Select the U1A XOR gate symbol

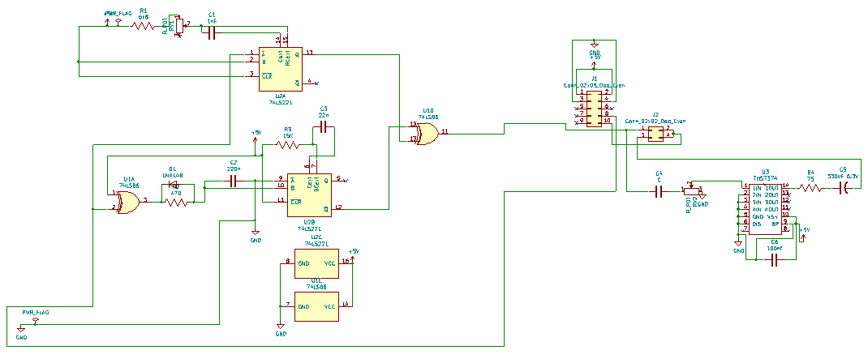point(128,203)
